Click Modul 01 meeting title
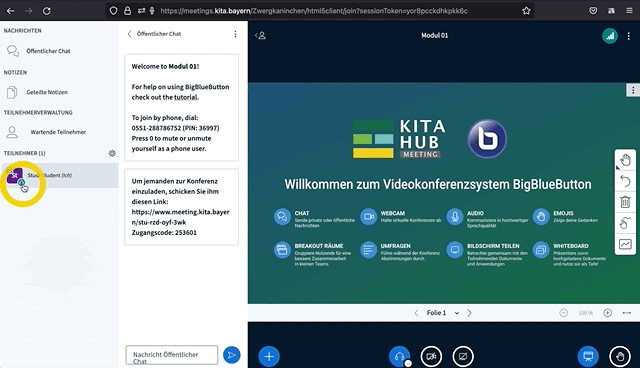The image size is (640, 368). 434,35
